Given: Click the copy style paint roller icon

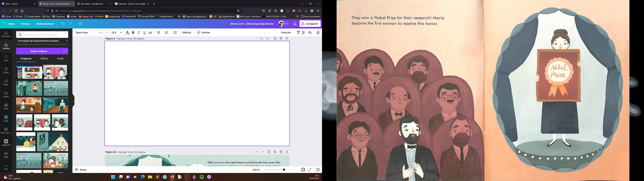Looking at the screenshot, I should (298, 33).
